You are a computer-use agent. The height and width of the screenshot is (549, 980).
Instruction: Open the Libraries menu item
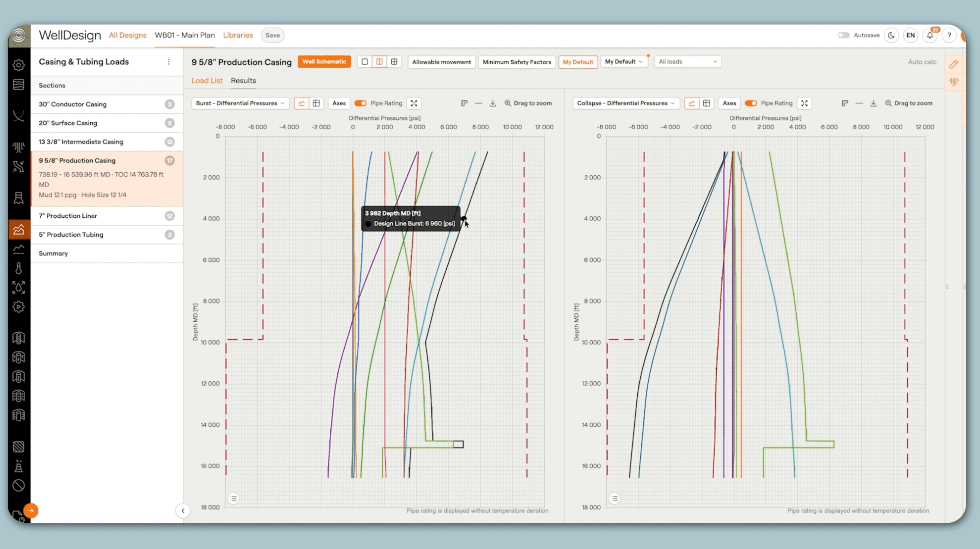point(238,35)
